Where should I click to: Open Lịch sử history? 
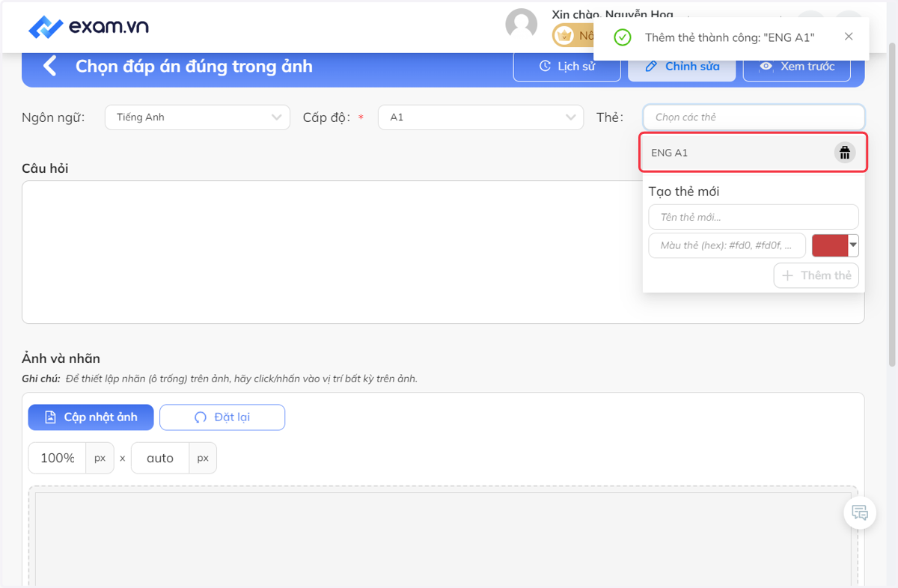(x=567, y=67)
